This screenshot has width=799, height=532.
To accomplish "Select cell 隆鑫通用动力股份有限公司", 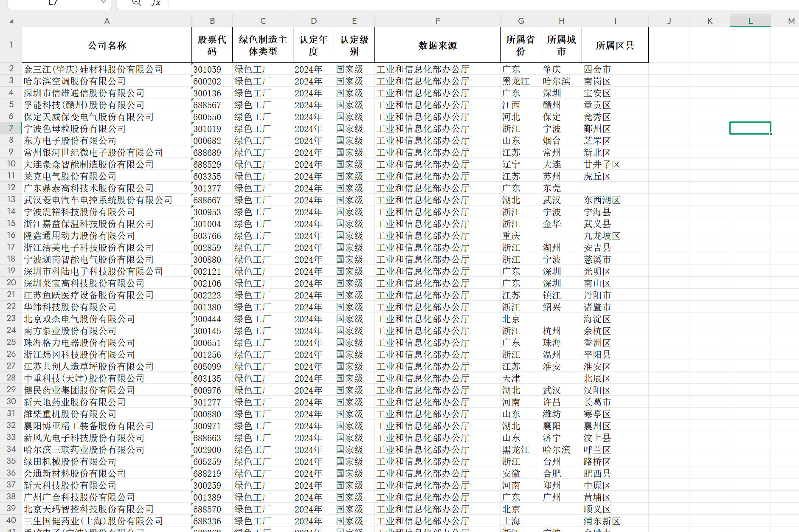I will (x=107, y=236).
